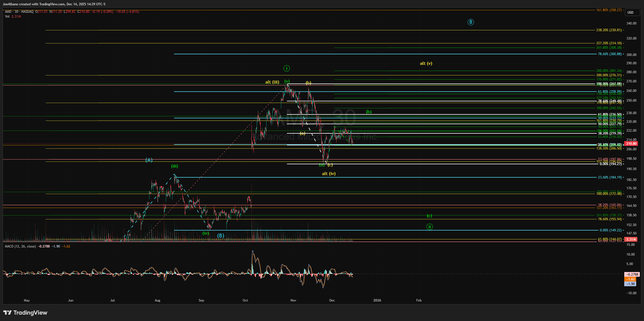
Task: Select the 78.60% (300.88) blue Fibonacci label
Action: pos(610,54)
